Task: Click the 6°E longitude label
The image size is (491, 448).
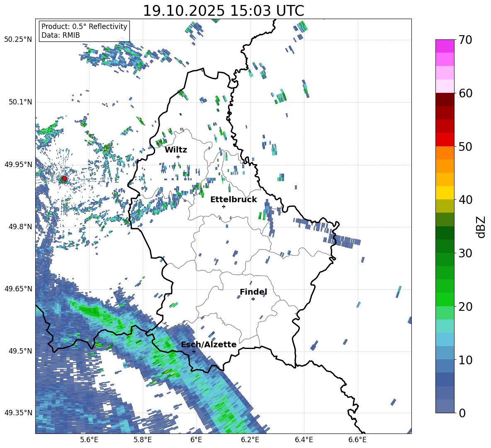Action: pyautogui.click(x=196, y=440)
